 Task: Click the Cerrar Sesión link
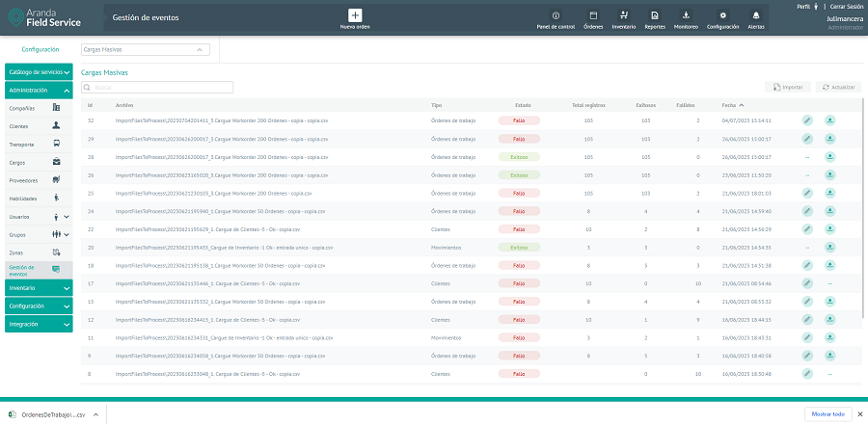(x=847, y=6)
